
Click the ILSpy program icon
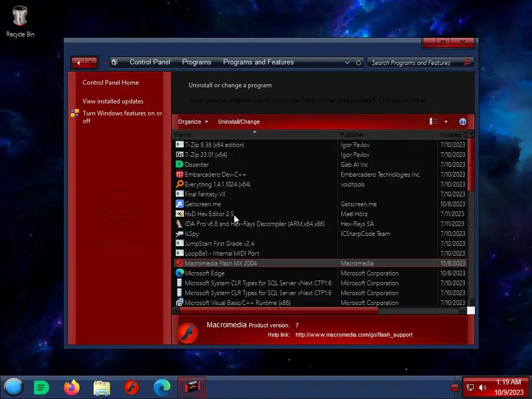point(179,233)
